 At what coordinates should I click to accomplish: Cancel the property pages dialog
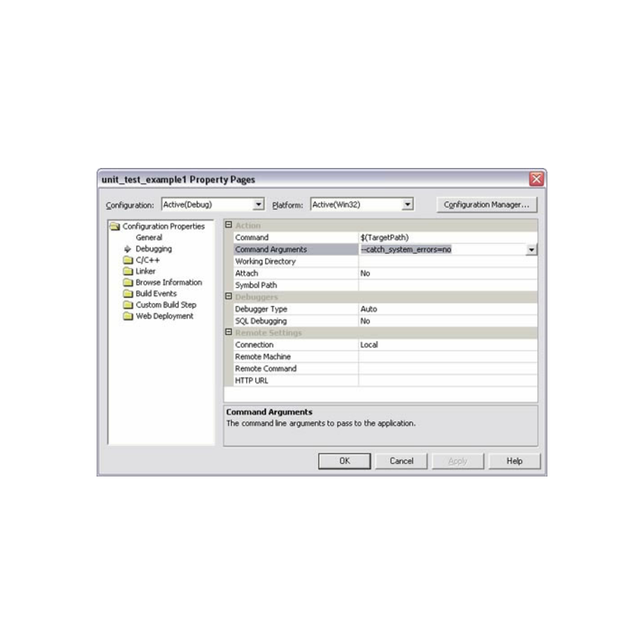coord(401,461)
